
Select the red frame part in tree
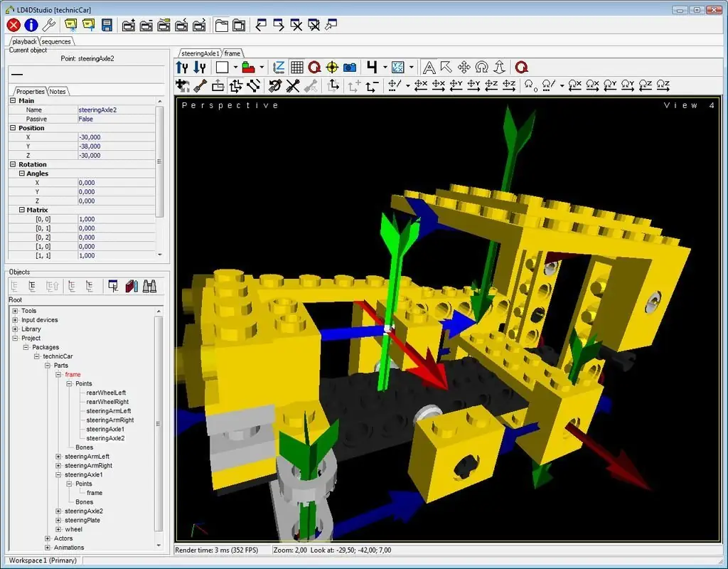(73, 374)
